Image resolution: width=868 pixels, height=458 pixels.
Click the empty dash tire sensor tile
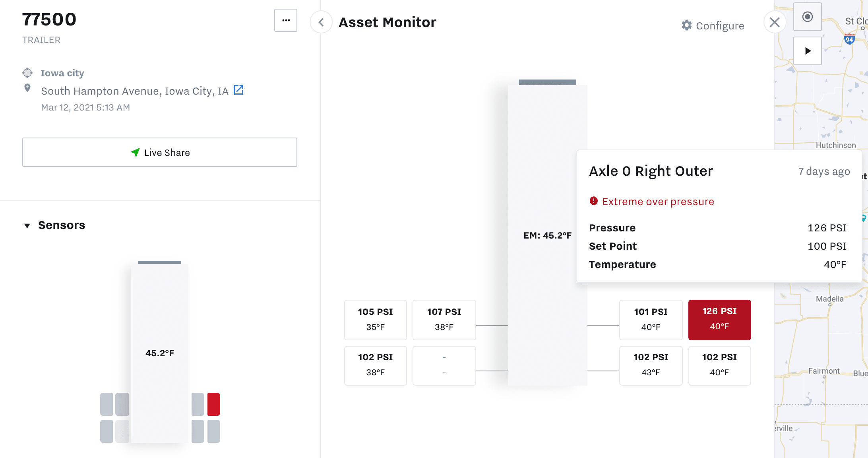click(x=444, y=365)
